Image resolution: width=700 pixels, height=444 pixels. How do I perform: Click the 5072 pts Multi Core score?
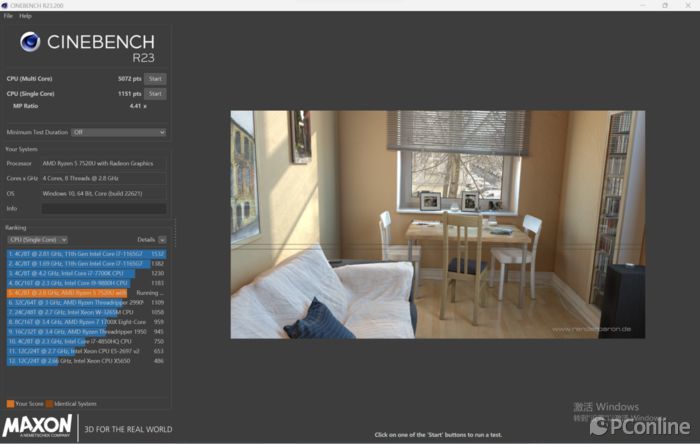129,79
